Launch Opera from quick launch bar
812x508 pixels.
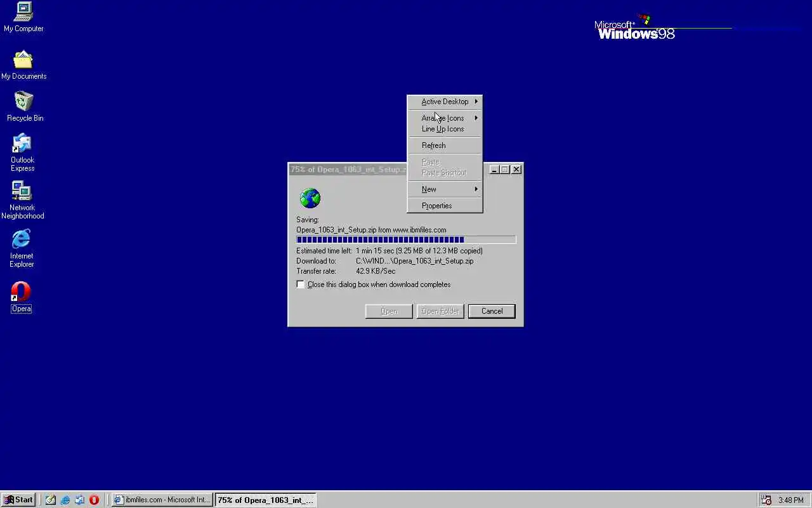94,500
